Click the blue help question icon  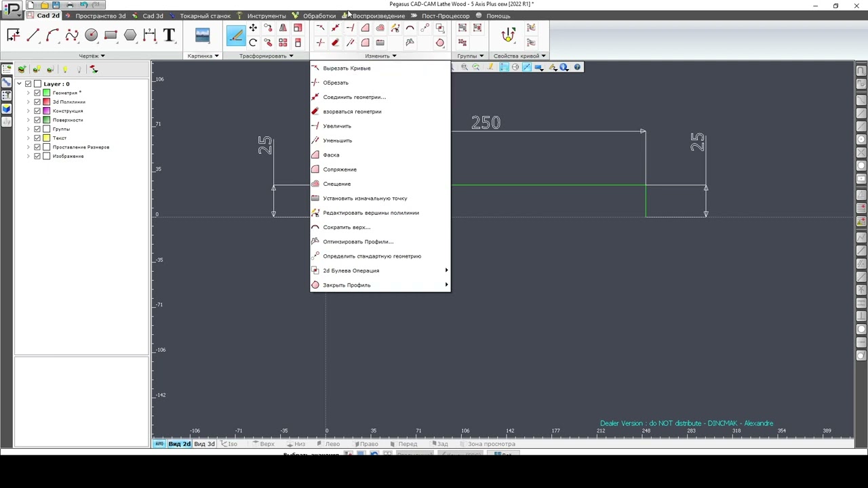(x=577, y=67)
